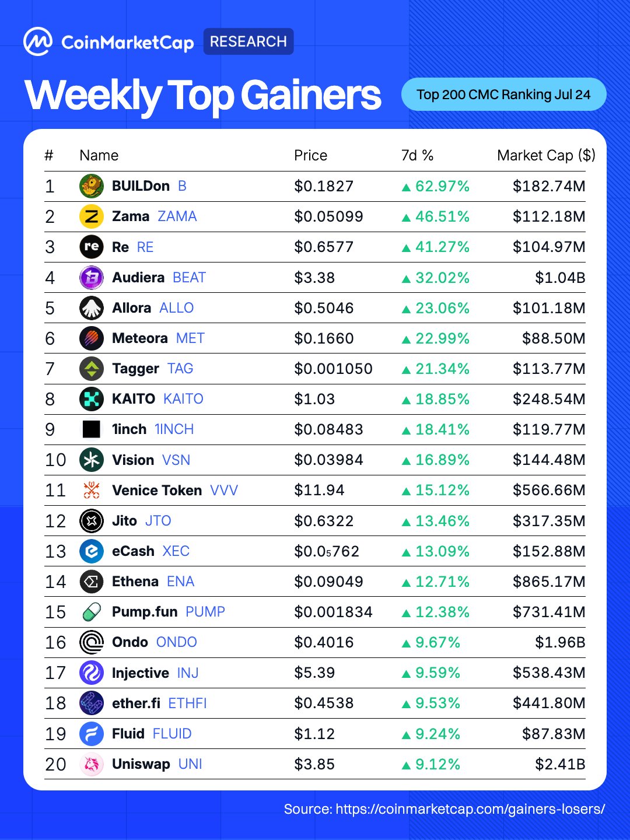Click the Venice Token crossed keys icon
630x840 pixels.
92,490
